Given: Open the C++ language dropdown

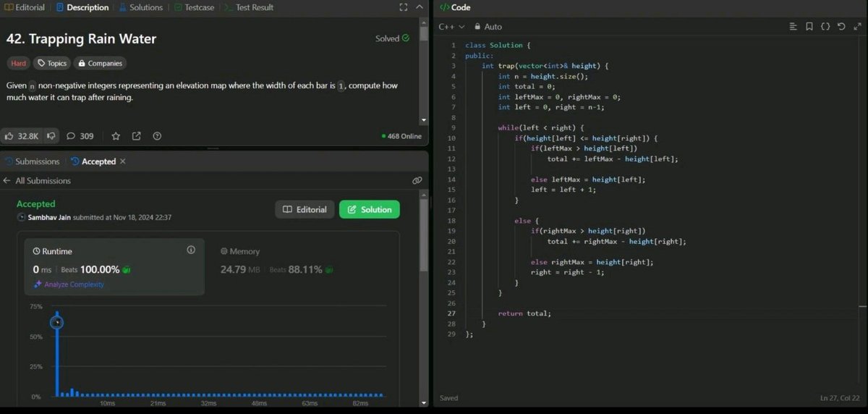Looking at the screenshot, I should [x=451, y=27].
